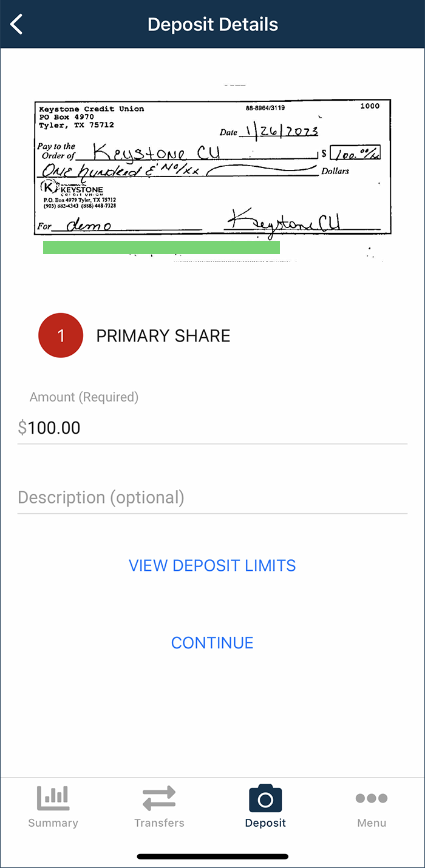
Task: Tap the green bar below the check
Action: (x=161, y=247)
